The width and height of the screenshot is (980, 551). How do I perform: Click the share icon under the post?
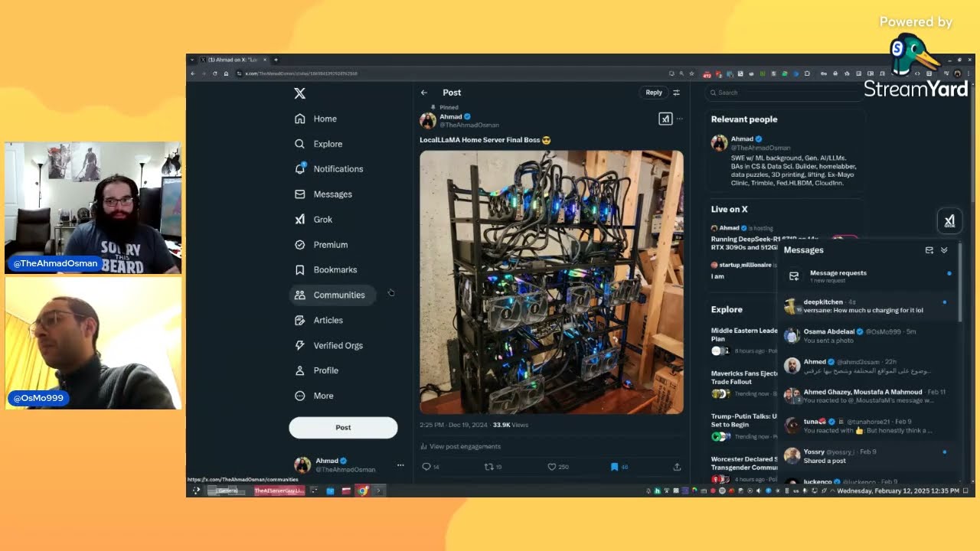tap(677, 467)
